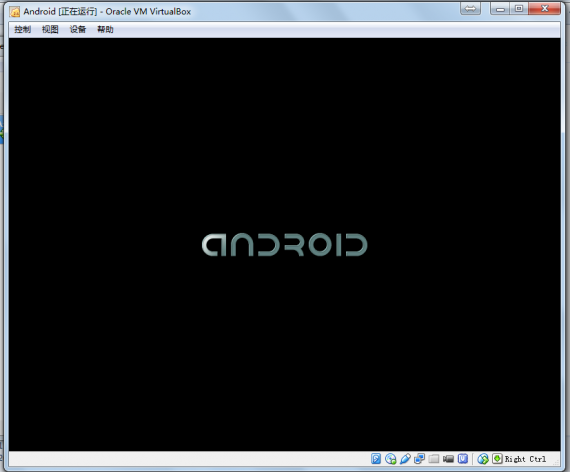The width and height of the screenshot is (570, 472).
Task: Click the double-arrow title bar button
Action: (470, 8)
